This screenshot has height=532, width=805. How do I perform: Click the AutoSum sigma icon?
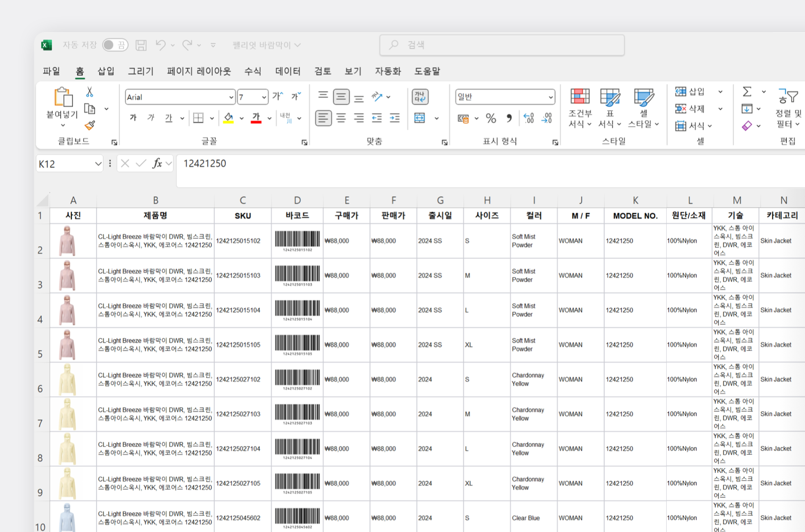coord(747,92)
